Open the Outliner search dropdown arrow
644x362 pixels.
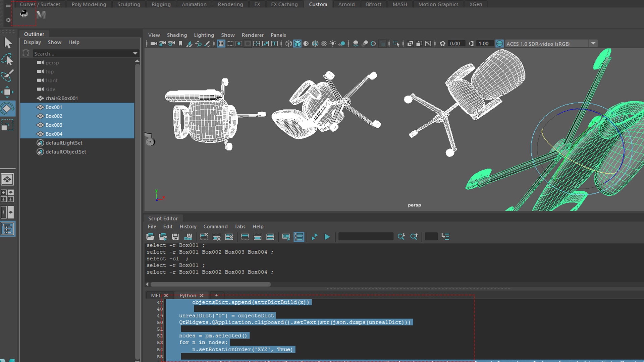click(135, 53)
